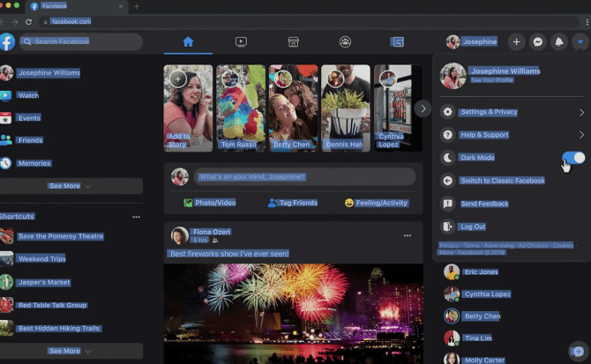Collapse the account dropdown arrow

pyautogui.click(x=579, y=41)
